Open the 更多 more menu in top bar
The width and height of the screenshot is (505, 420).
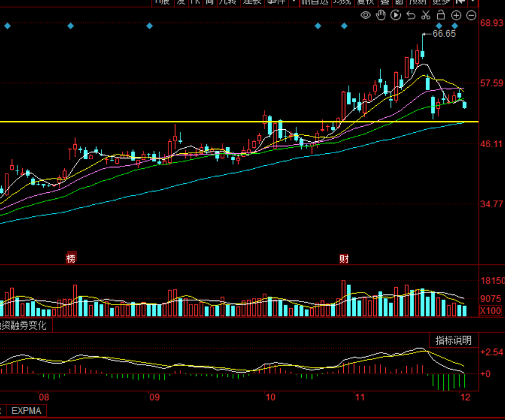[441, 2]
